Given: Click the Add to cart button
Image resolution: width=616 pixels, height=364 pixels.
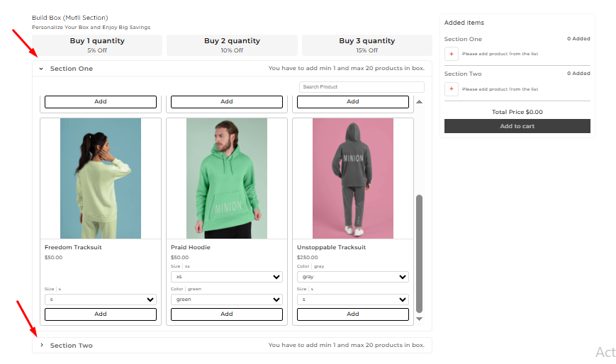Looking at the screenshot, I should (x=517, y=126).
